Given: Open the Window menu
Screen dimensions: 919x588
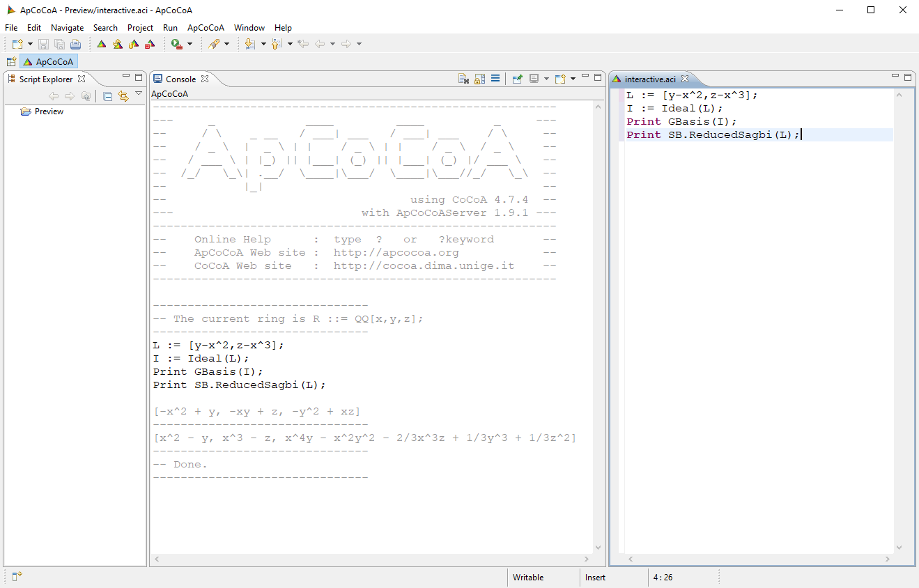Looking at the screenshot, I should point(249,28).
